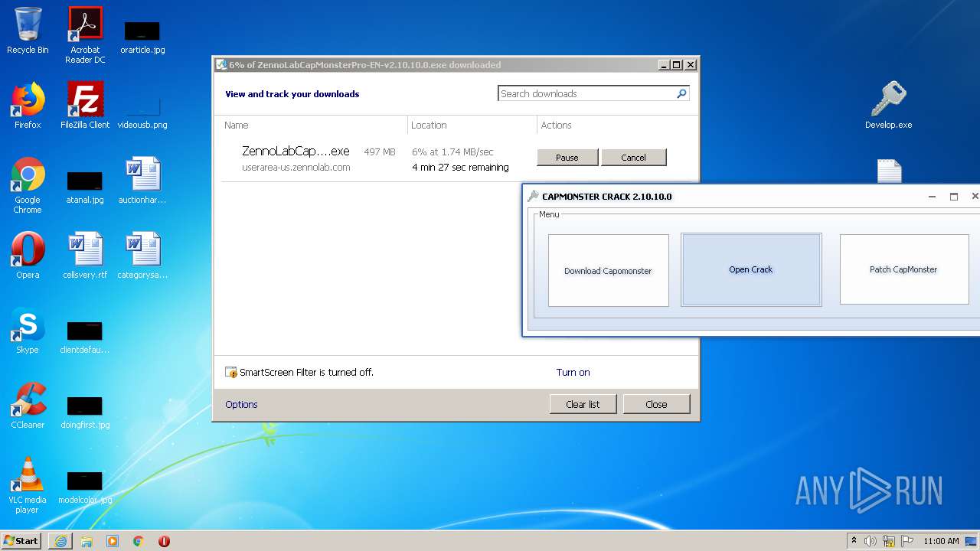Pause the ZennoLabCapMonster download
Image resolution: width=980 pixels, height=551 pixels.
(x=567, y=158)
